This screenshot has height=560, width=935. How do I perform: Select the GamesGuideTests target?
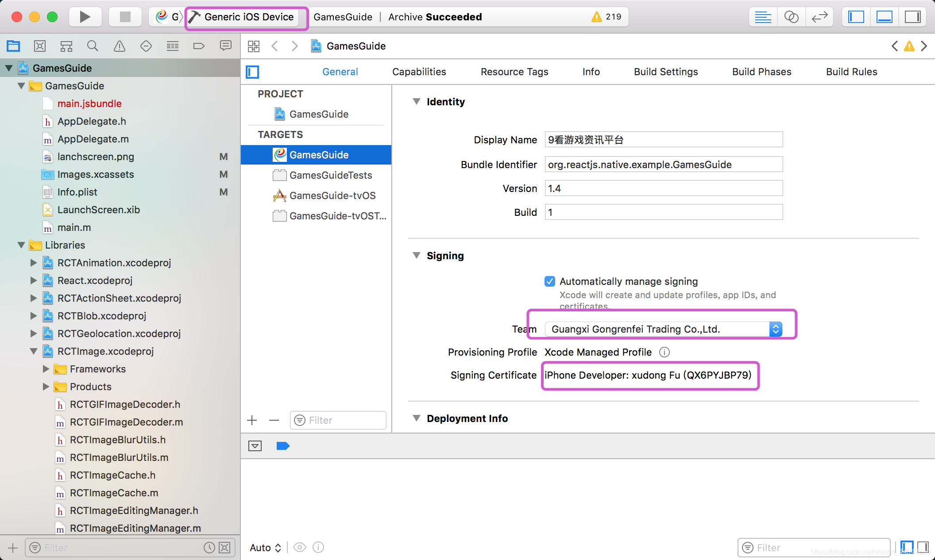[x=316, y=175]
